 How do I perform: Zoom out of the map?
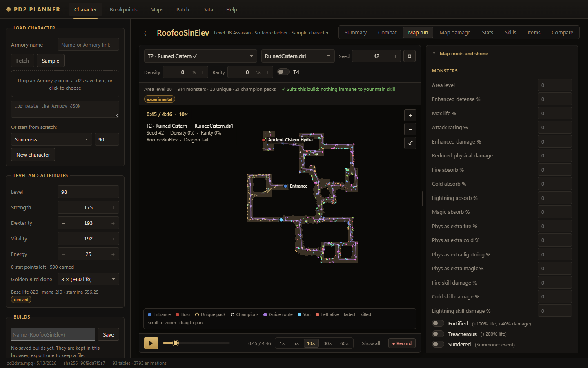click(410, 130)
